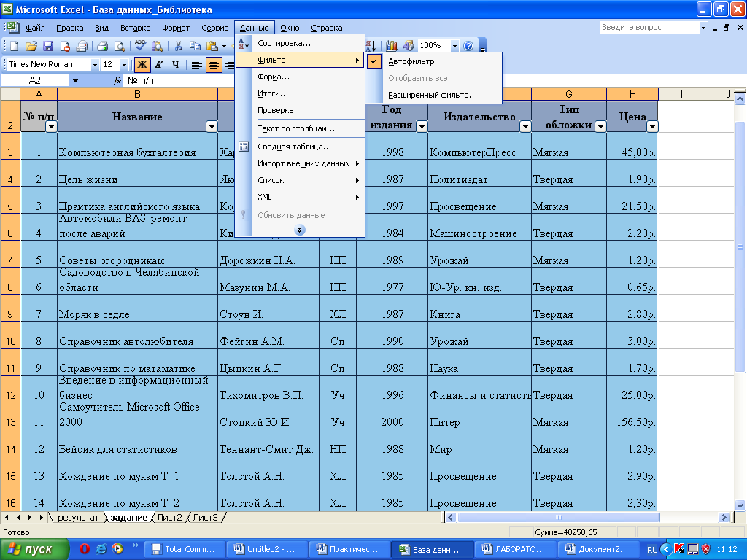Open Excel Help question mark icon
The height and width of the screenshot is (560, 747).
468,46
